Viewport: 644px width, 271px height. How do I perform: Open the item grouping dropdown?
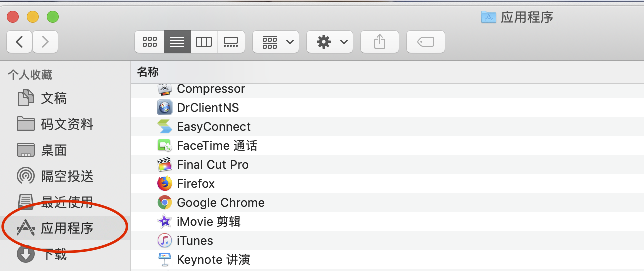(x=276, y=42)
